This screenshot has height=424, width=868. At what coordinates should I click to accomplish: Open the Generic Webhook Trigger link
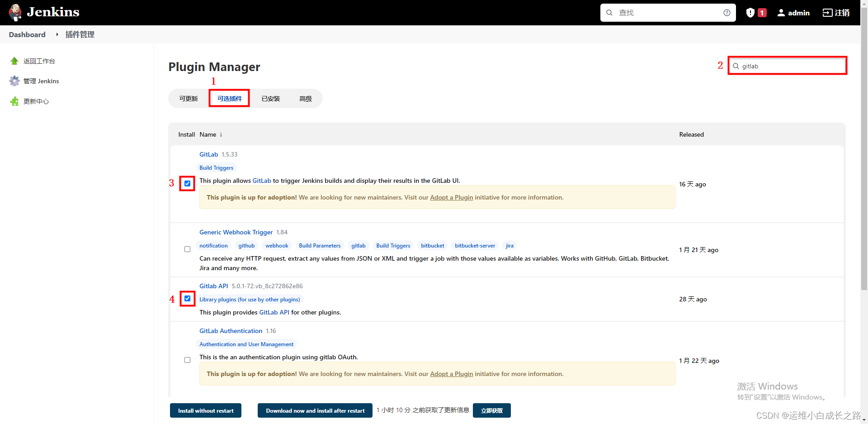point(236,232)
